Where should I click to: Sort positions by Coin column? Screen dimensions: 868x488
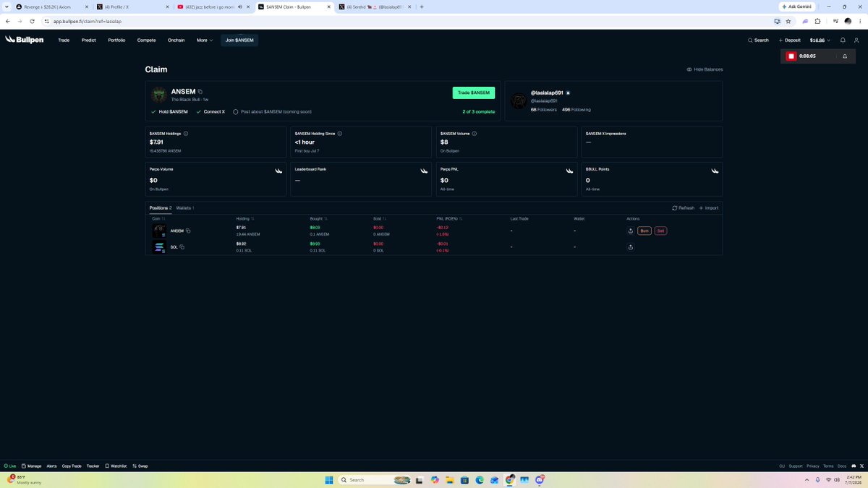pyautogui.click(x=158, y=218)
